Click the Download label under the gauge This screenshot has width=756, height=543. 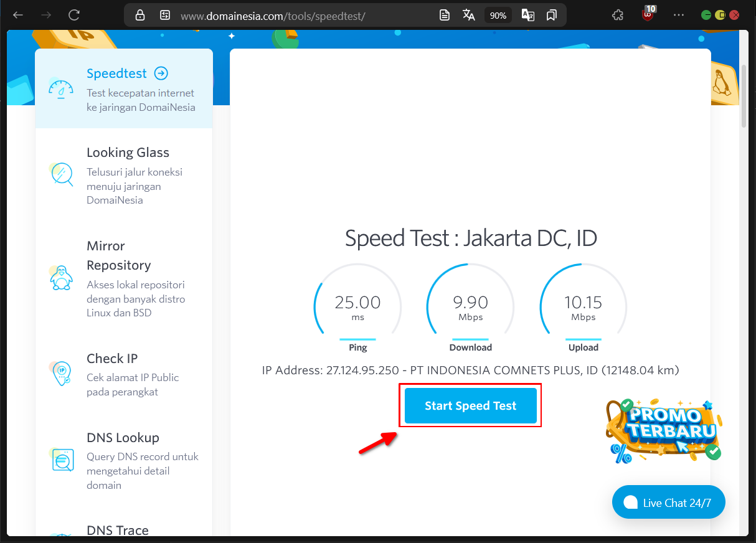point(471,347)
